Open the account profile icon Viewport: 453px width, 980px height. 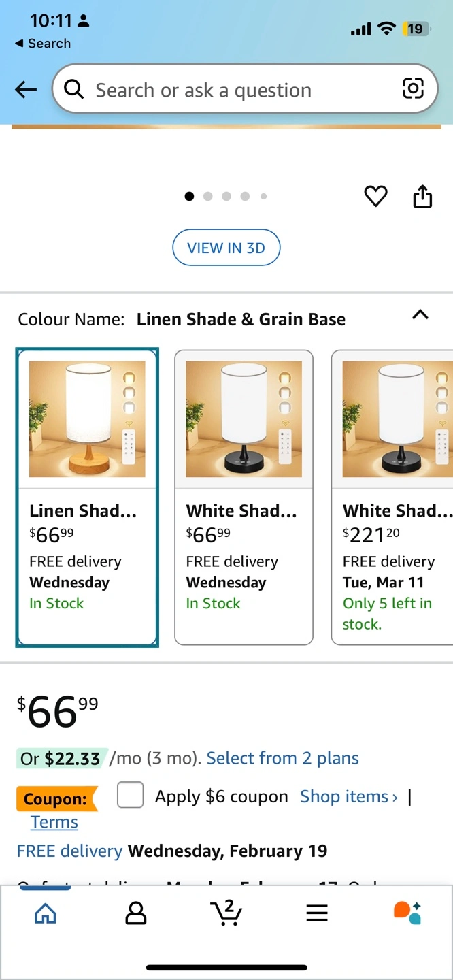coord(136,913)
